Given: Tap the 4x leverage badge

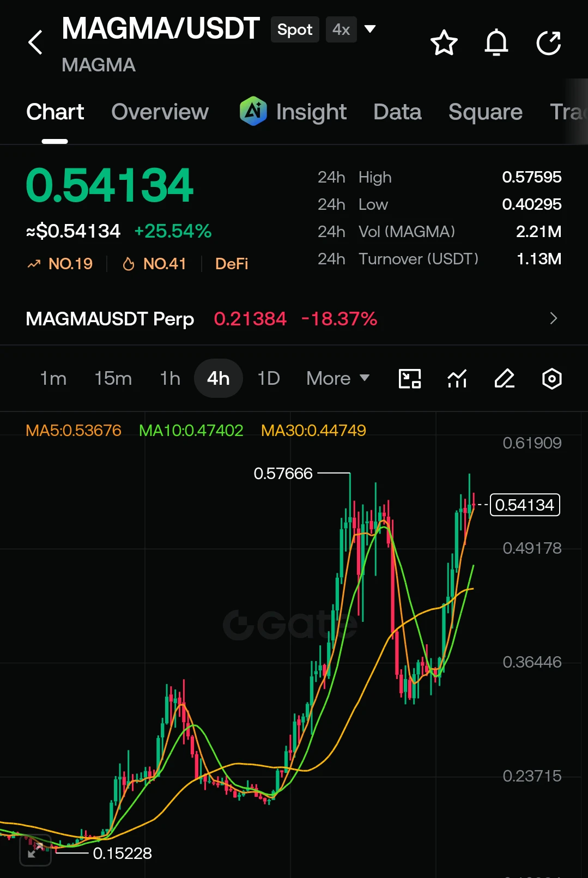Looking at the screenshot, I should pyautogui.click(x=341, y=29).
